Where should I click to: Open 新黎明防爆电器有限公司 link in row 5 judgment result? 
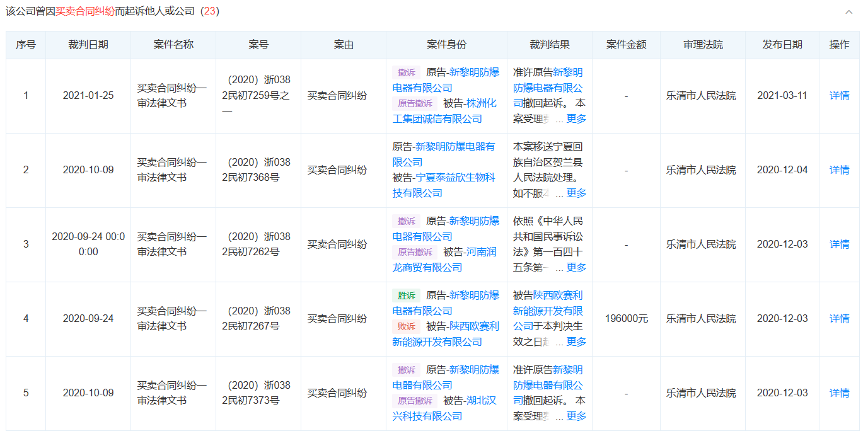click(548, 385)
